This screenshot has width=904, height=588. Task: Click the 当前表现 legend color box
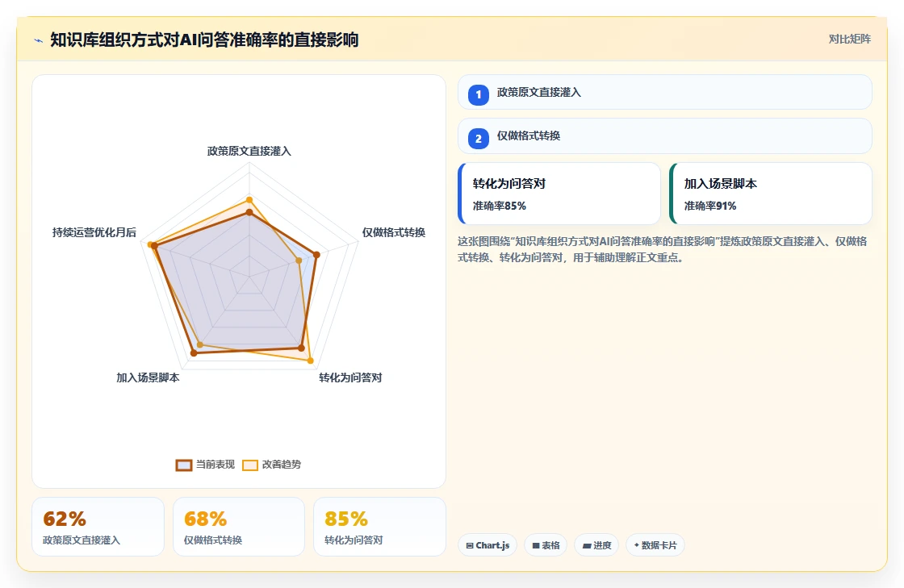(x=184, y=465)
